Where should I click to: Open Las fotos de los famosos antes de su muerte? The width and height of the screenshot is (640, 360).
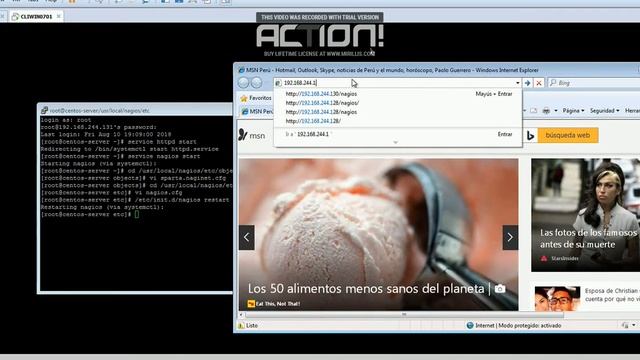click(588, 238)
